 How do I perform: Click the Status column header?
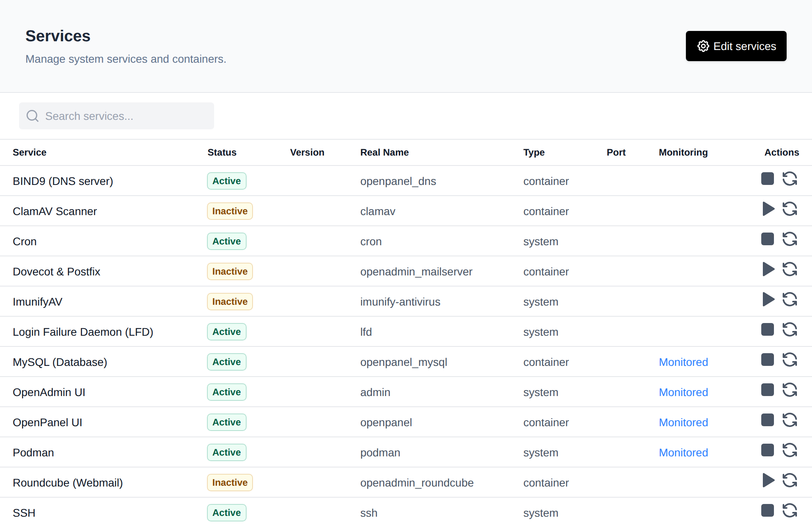(x=222, y=152)
